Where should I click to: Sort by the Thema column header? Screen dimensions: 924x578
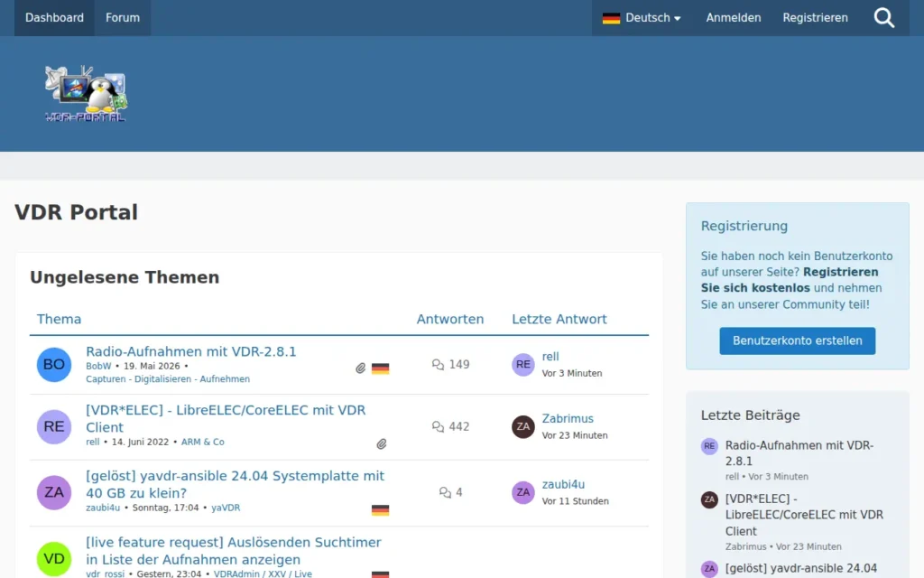point(59,319)
